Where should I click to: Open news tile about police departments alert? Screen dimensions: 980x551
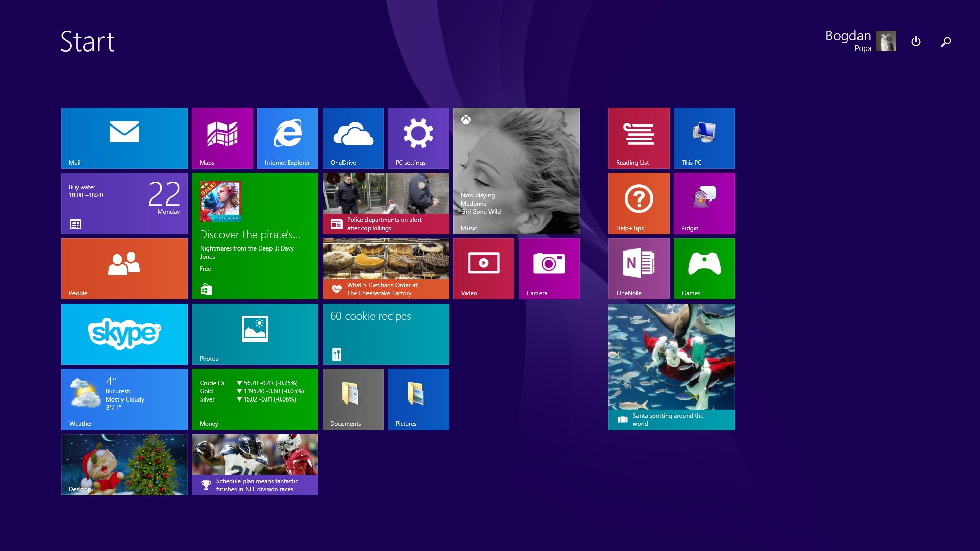[x=386, y=204]
